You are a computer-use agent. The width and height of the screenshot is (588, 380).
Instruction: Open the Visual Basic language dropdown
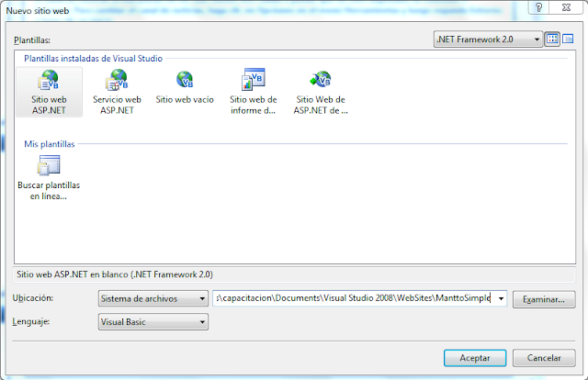pos(153,322)
